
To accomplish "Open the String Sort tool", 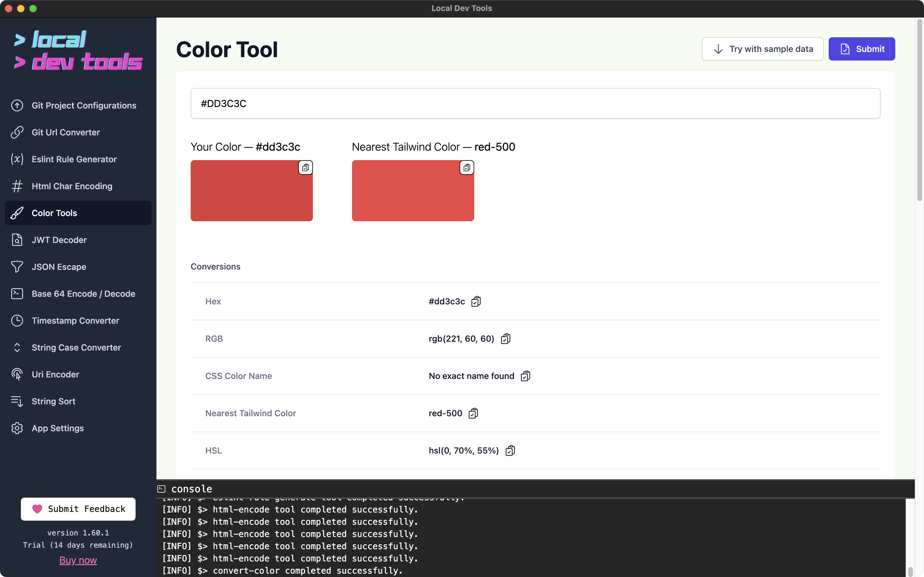I will tap(78, 402).
